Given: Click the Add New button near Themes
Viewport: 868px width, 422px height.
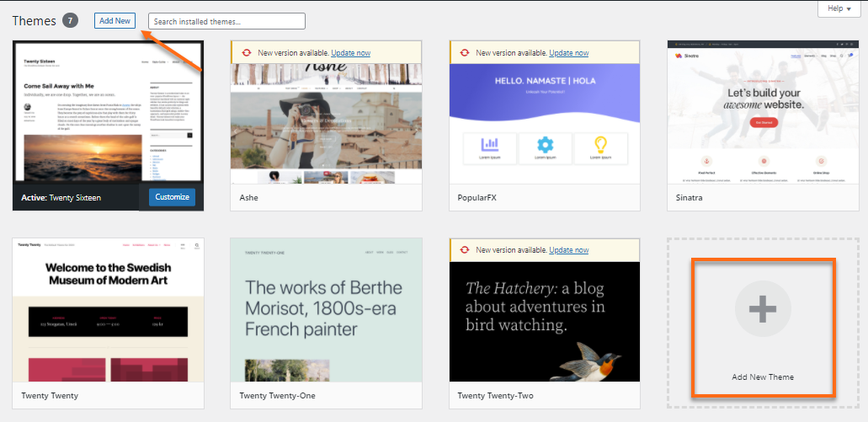Looking at the screenshot, I should 114,20.
